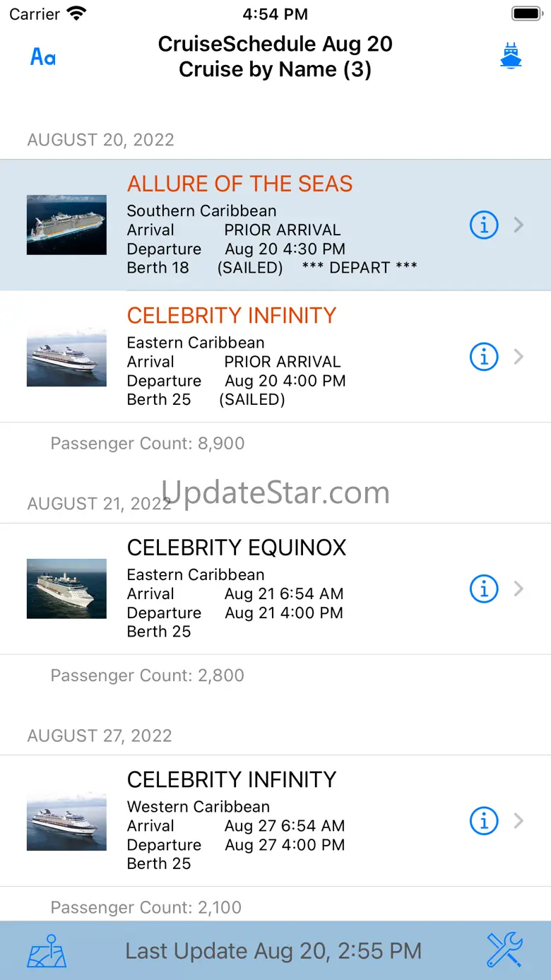Select the ALLURE OF THE SEAS title
The height and width of the screenshot is (980, 551).
(239, 184)
